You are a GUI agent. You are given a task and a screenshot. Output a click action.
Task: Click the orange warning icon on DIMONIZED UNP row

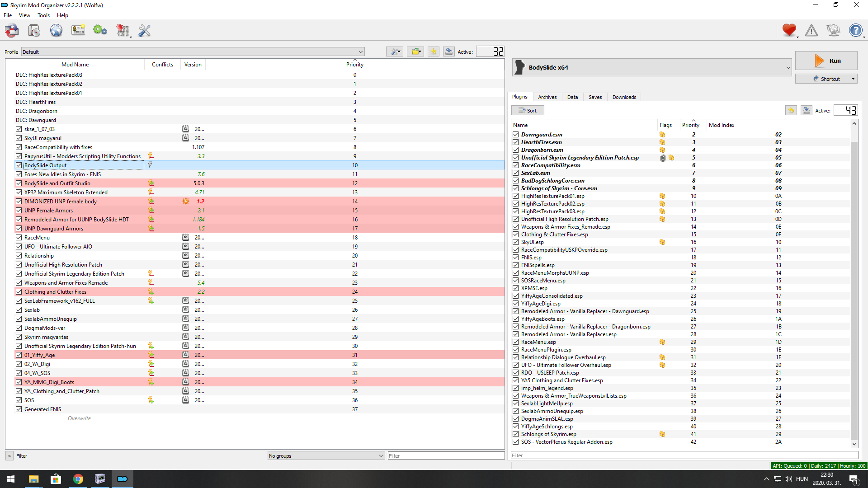click(x=186, y=201)
